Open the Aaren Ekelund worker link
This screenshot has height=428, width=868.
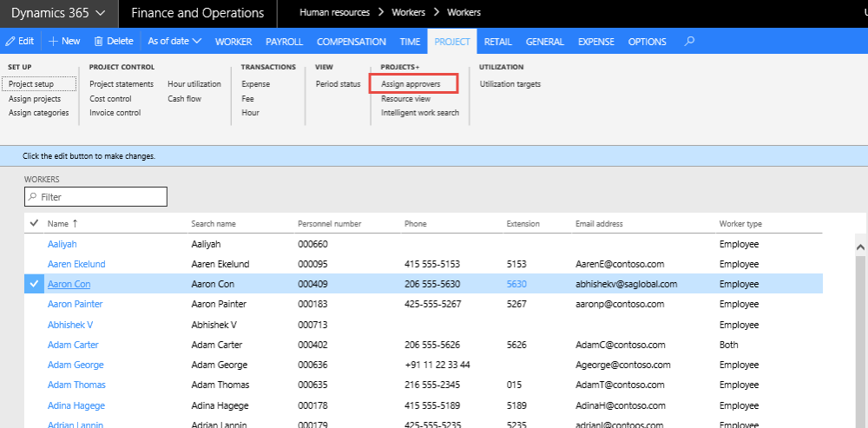tap(76, 264)
